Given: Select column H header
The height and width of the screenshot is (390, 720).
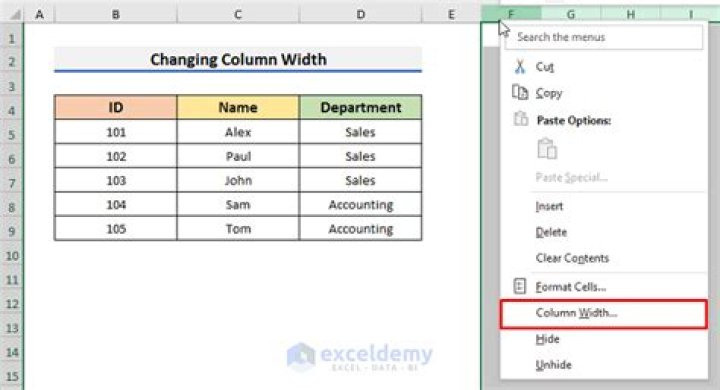Looking at the screenshot, I should click(630, 14).
